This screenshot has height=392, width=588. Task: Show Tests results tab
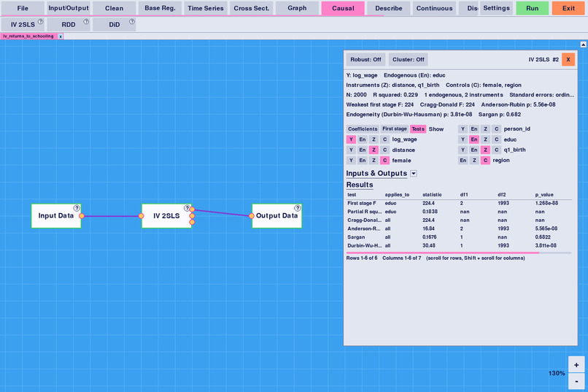418,129
